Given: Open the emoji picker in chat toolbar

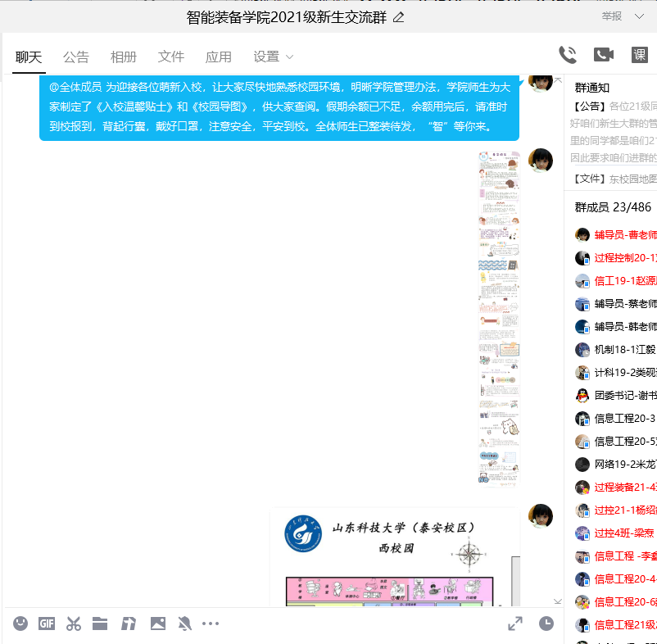Looking at the screenshot, I should [x=20, y=624].
